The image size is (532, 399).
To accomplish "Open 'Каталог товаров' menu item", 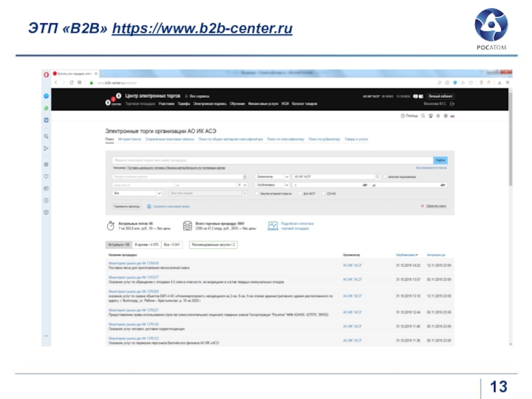I will point(305,104).
